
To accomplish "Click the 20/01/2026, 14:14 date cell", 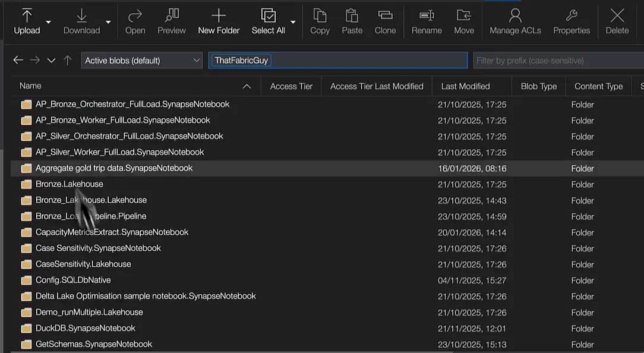I will pos(472,232).
